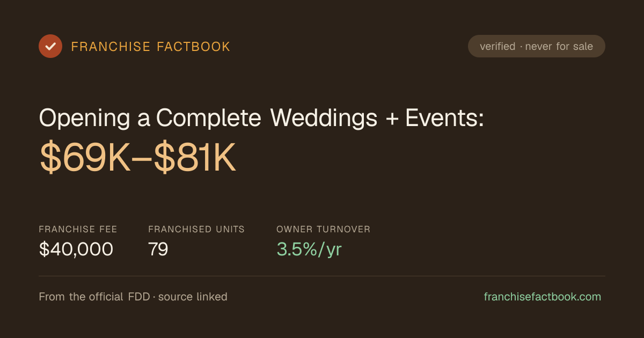
Task: Click the word FACTBOOK in the header
Action: point(193,47)
